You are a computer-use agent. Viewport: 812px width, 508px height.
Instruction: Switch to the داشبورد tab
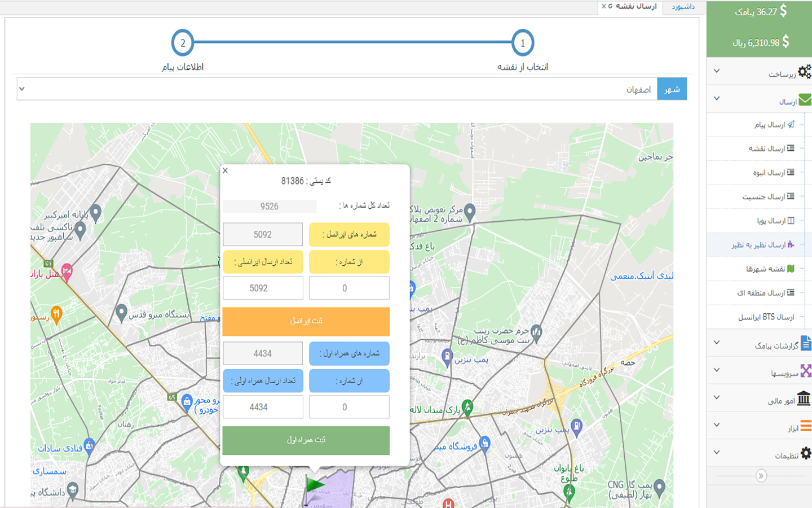(x=683, y=7)
